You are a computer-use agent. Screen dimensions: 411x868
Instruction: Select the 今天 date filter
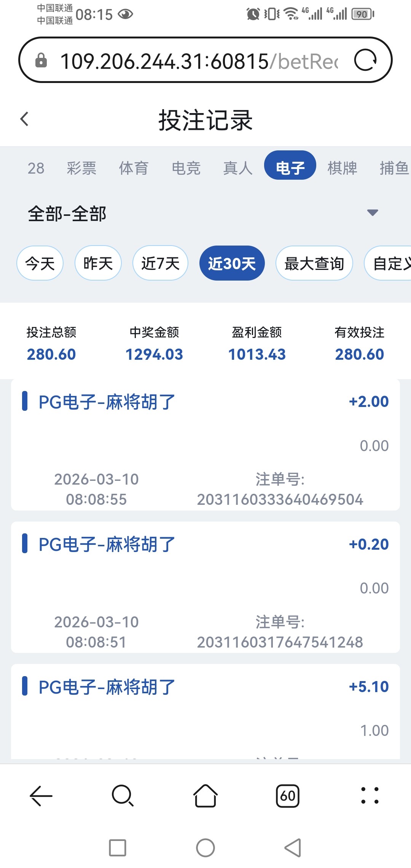click(x=40, y=263)
